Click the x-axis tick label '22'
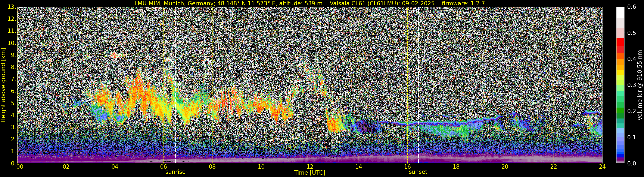The height and width of the screenshot is (177, 644). tap(554, 167)
